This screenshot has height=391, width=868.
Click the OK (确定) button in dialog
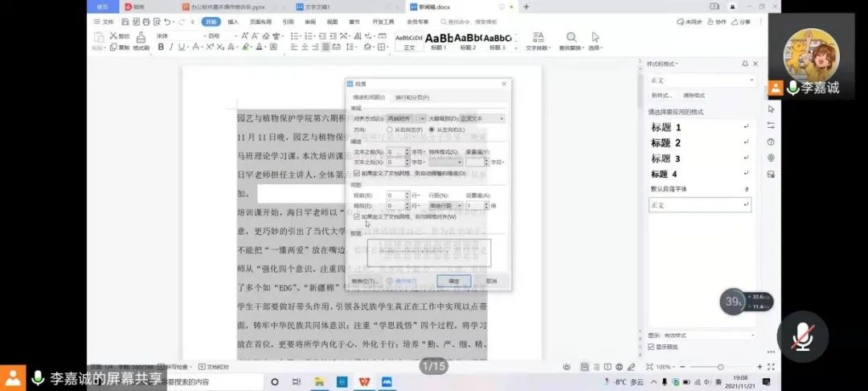[x=453, y=281]
